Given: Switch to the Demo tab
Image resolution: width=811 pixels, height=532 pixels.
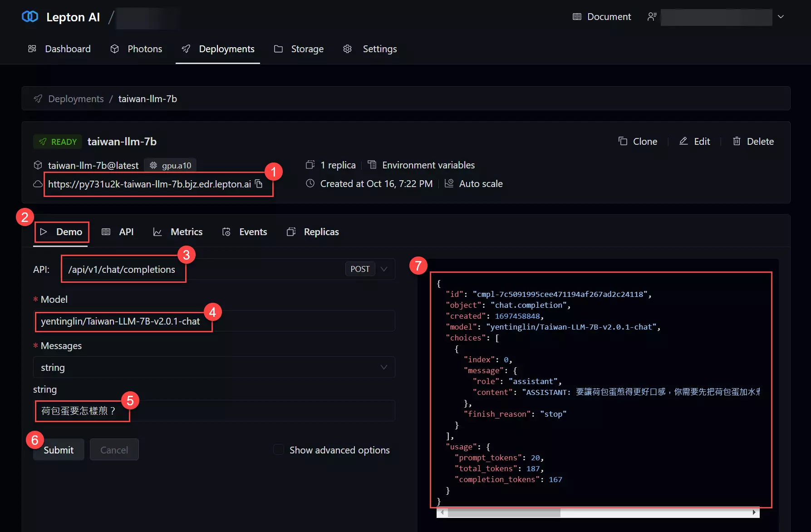Looking at the screenshot, I should 61,232.
